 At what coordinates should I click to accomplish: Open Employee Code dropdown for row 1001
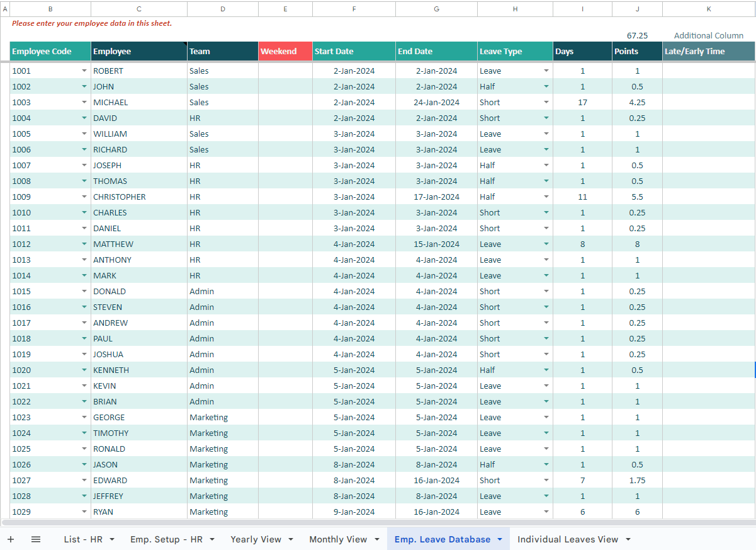[x=84, y=71]
